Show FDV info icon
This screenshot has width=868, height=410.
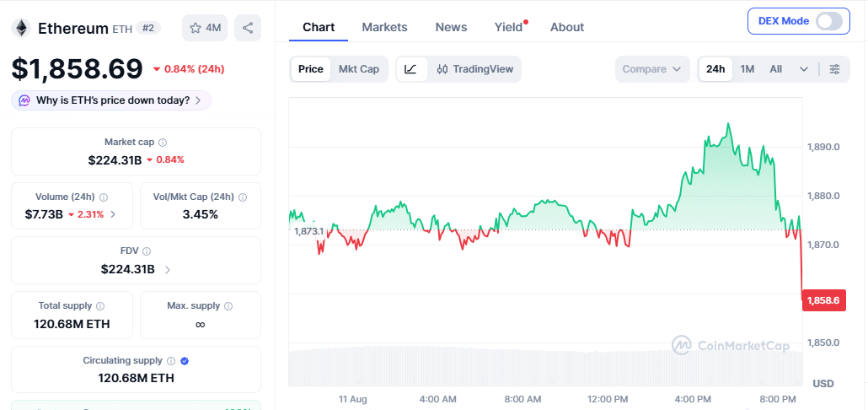click(x=147, y=251)
